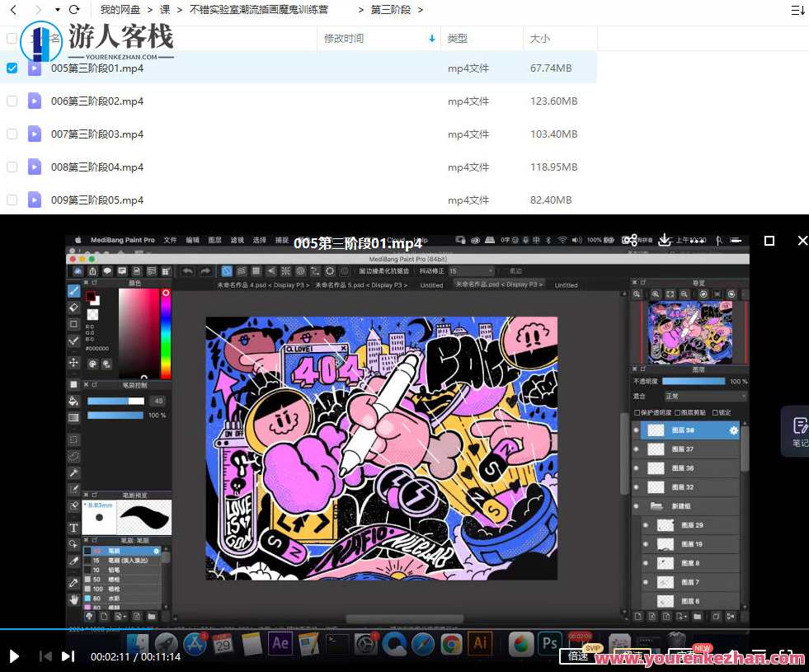Open the 滤镜 menu in MediBang Paint
809x672 pixels.
tap(237, 240)
